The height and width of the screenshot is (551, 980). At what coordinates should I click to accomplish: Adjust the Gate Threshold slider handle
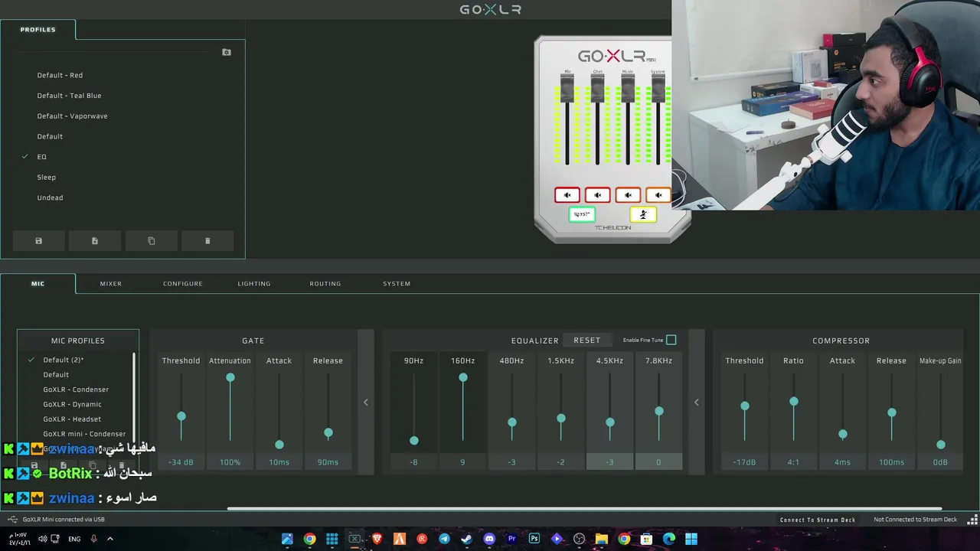[x=181, y=416]
